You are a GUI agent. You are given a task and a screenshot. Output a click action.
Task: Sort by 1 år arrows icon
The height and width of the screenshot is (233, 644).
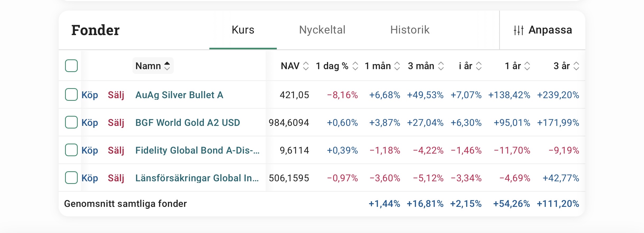click(x=527, y=66)
